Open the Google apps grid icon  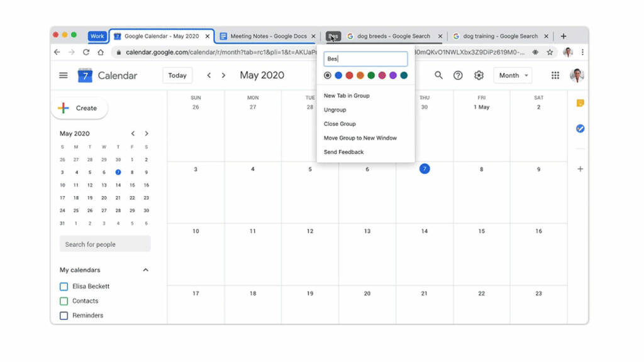click(x=555, y=75)
